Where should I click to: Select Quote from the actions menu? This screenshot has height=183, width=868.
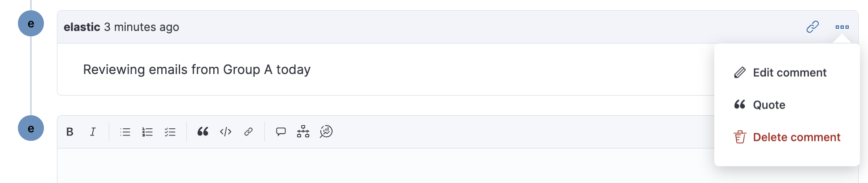pos(769,105)
